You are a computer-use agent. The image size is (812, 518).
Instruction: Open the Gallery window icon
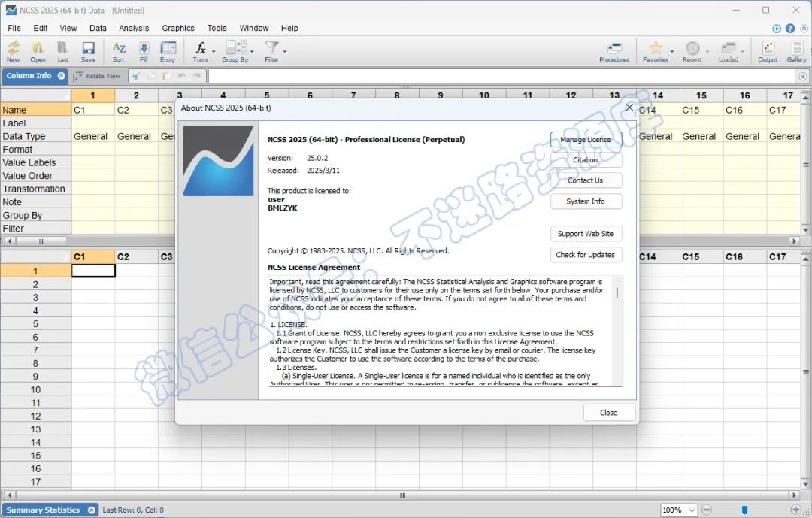click(796, 52)
